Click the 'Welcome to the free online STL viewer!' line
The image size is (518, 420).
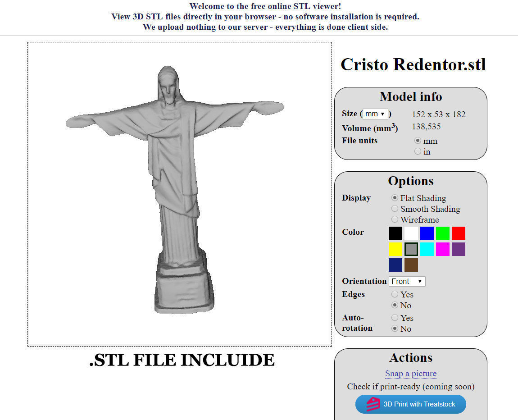(265, 6)
